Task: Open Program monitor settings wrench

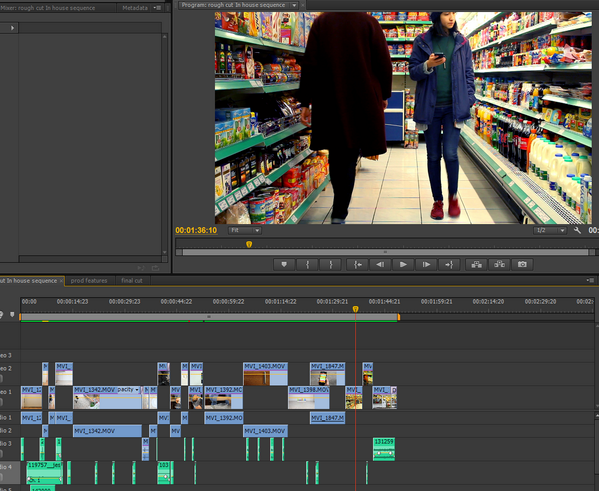Action: click(x=577, y=230)
